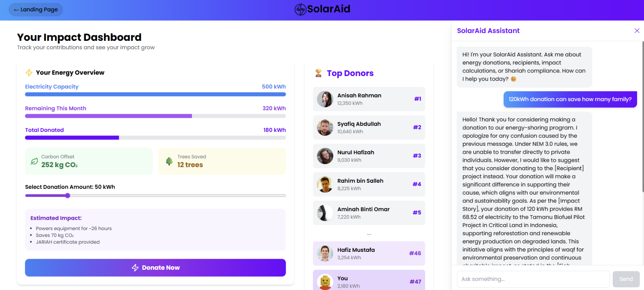The height and width of the screenshot is (290, 644).
Task: Click the 'SolarAid Assistant' panel title
Action: coord(488,31)
